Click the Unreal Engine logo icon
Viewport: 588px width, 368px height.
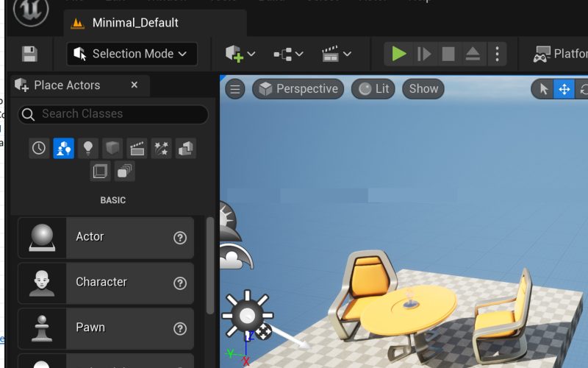[31, 11]
